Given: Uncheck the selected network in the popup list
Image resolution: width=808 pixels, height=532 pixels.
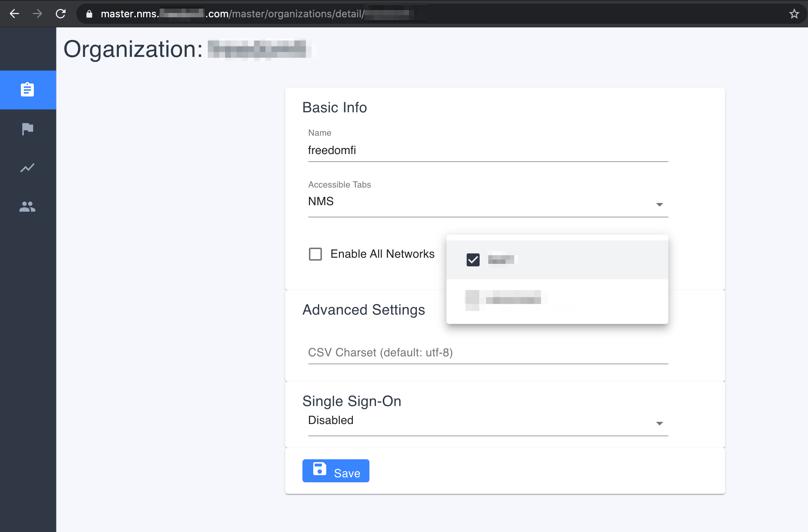Looking at the screenshot, I should click(x=473, y=260).
